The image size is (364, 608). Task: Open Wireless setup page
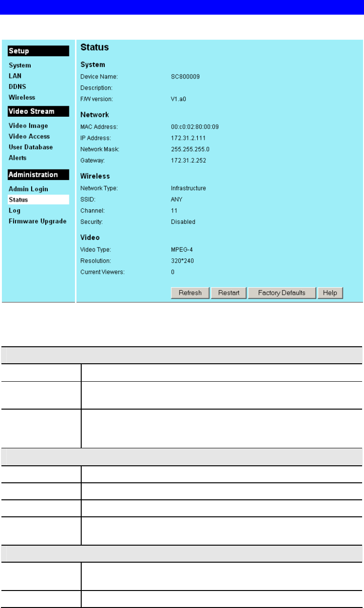pyautogui.click(x=22, y=97)
